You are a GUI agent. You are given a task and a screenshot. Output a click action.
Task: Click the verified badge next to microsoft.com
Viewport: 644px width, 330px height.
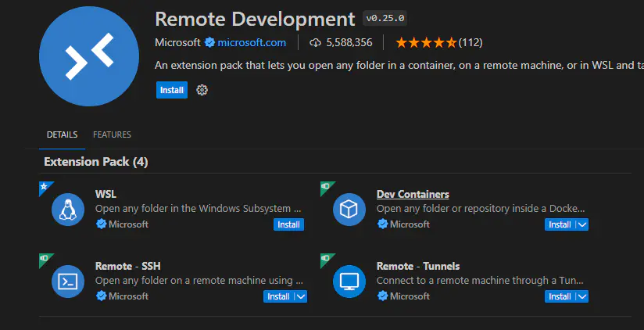coord(210,42)
